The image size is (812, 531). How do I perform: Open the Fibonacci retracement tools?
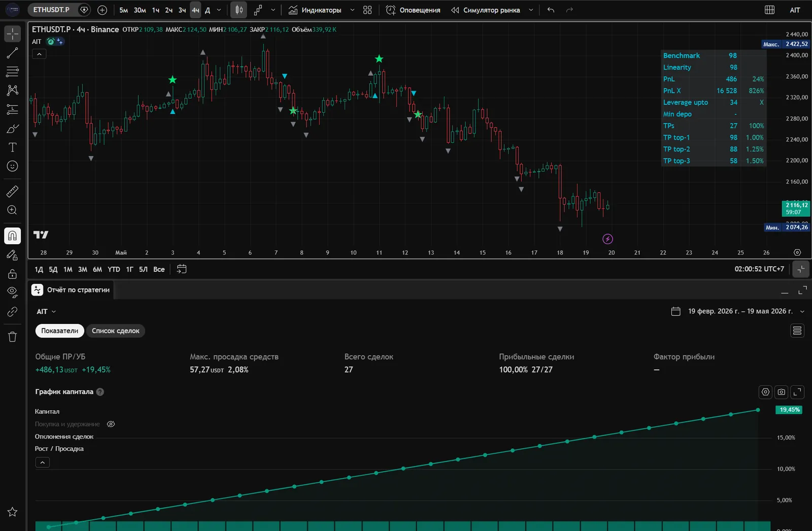[12, 72]
